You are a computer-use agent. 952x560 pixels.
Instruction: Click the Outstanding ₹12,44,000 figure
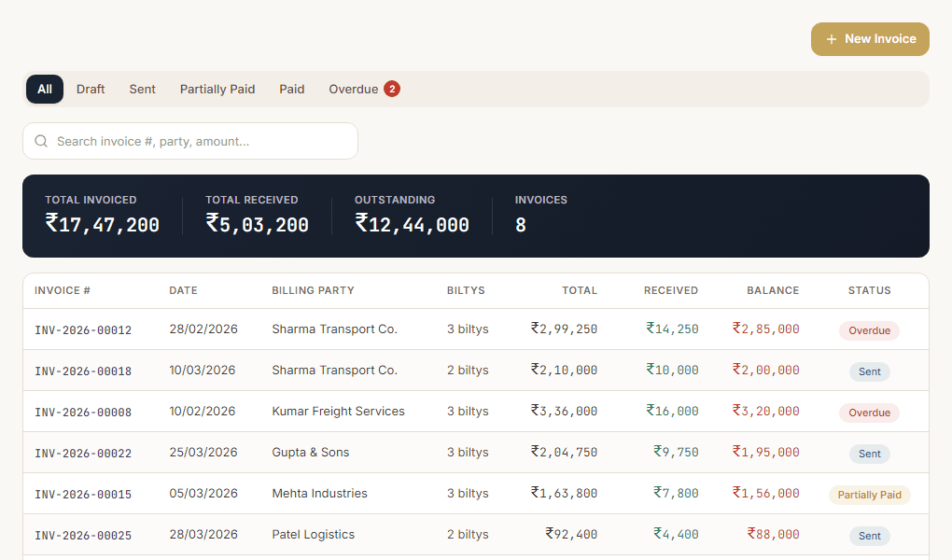click(x=412, y=224)
